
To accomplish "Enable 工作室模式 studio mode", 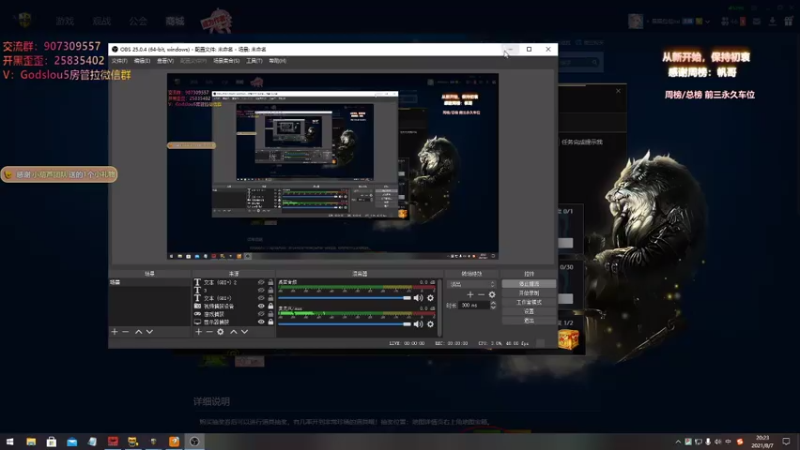I will pyautogui.click(x=529, y=302).
